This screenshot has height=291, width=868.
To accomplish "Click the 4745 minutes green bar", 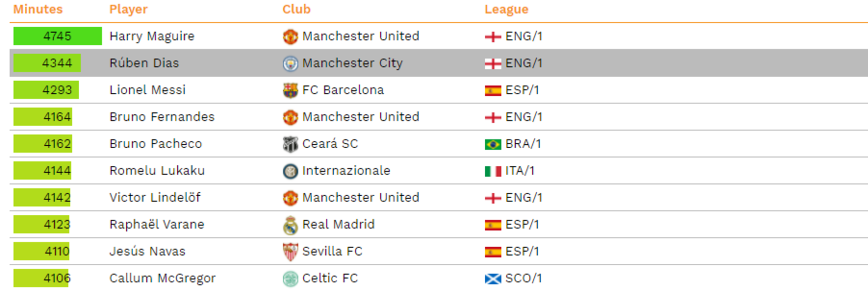I will pos(58,36).
